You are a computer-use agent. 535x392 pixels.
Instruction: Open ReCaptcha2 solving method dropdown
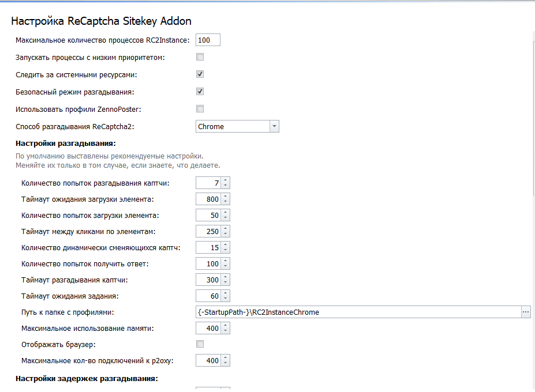coord(274,126)
